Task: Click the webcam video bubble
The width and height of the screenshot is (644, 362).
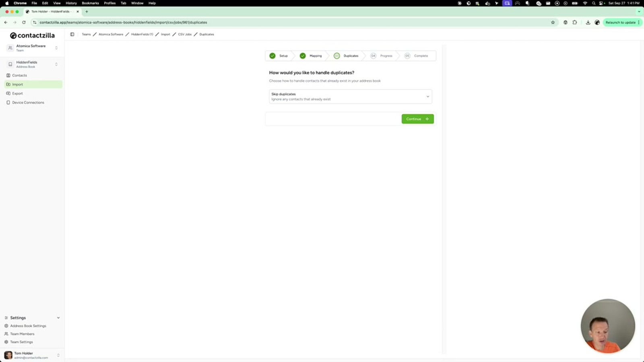Action: 608,326
